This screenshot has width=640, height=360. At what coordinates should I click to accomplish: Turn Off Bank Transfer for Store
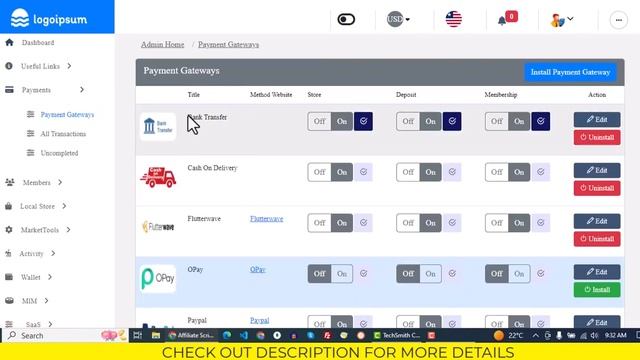pos(319,121)
